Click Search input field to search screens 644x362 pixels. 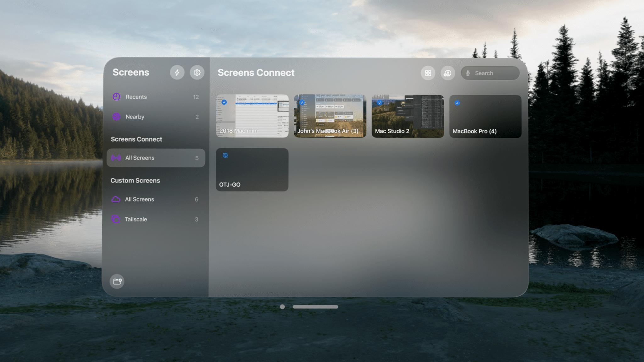point(490,73)
